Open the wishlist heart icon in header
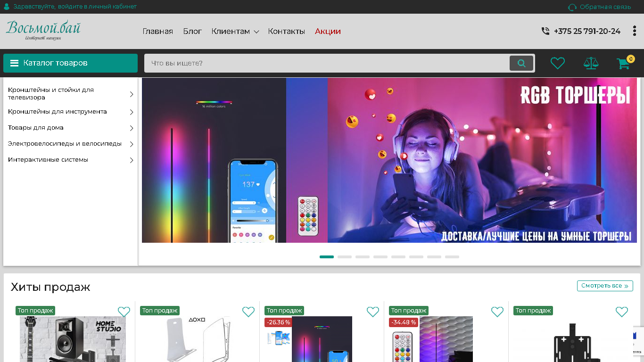Screen dimensions: 644x362 coord(558,63)
